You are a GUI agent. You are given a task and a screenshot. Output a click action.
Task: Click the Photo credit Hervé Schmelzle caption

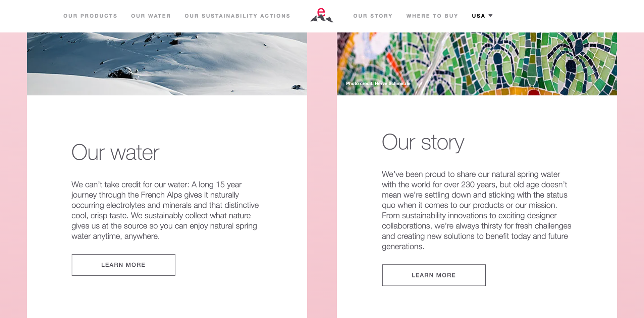tap(378, 84)
